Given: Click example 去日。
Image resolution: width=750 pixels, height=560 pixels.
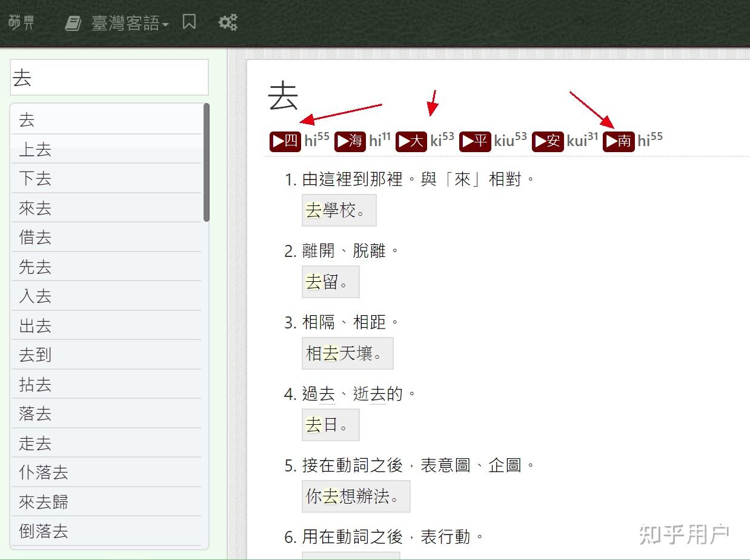Looking at the screenshot, I should [330, 425].
